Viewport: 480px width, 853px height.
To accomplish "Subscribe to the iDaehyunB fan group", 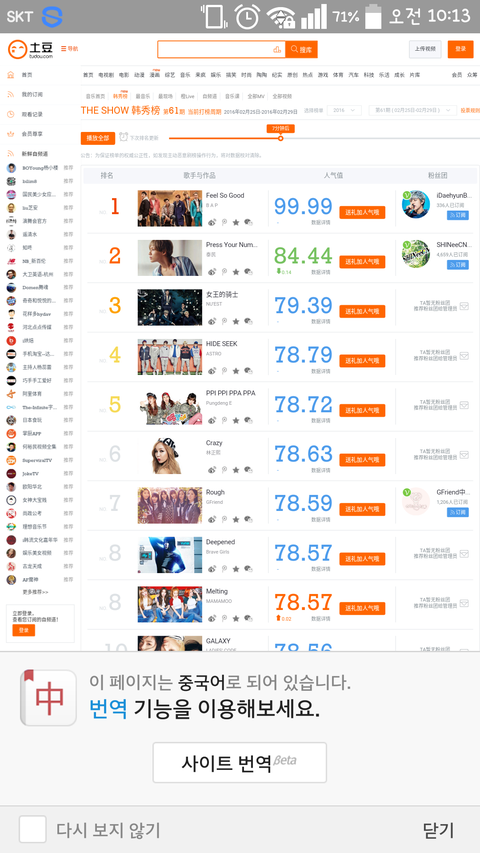I will [458, 215].
